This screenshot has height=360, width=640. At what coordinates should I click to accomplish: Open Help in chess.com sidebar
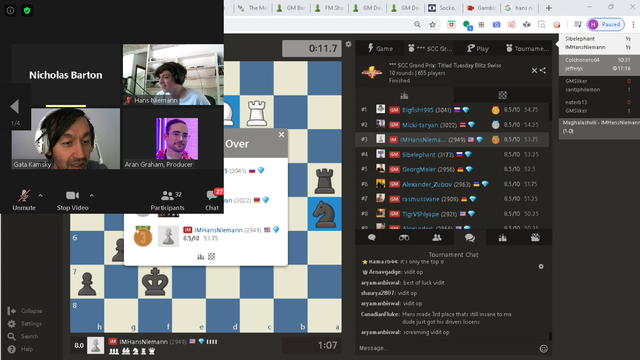[x=20, y=349]
